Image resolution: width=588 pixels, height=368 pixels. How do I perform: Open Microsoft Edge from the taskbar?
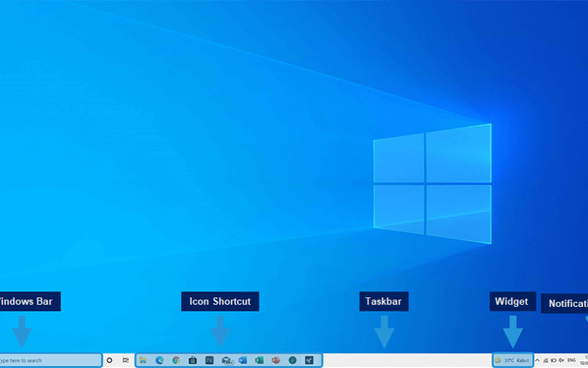159,360
